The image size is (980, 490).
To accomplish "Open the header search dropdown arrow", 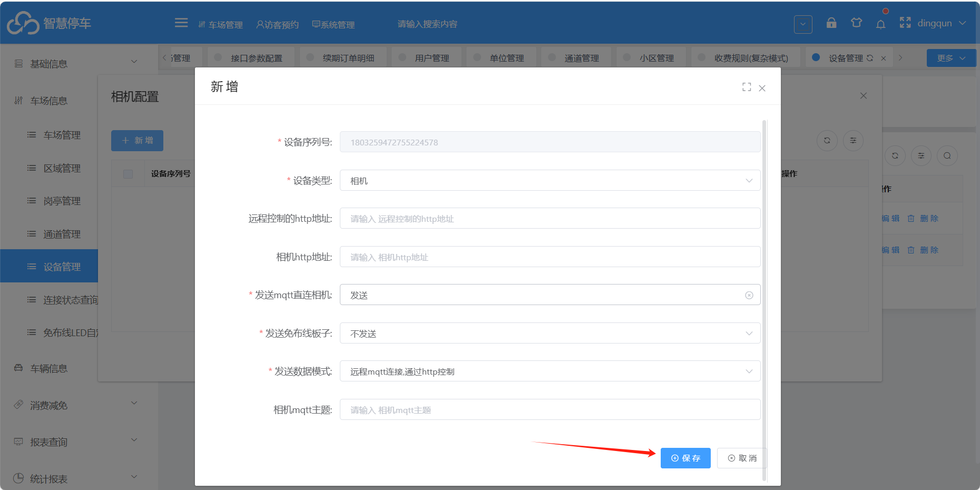I will pos(803,24).
